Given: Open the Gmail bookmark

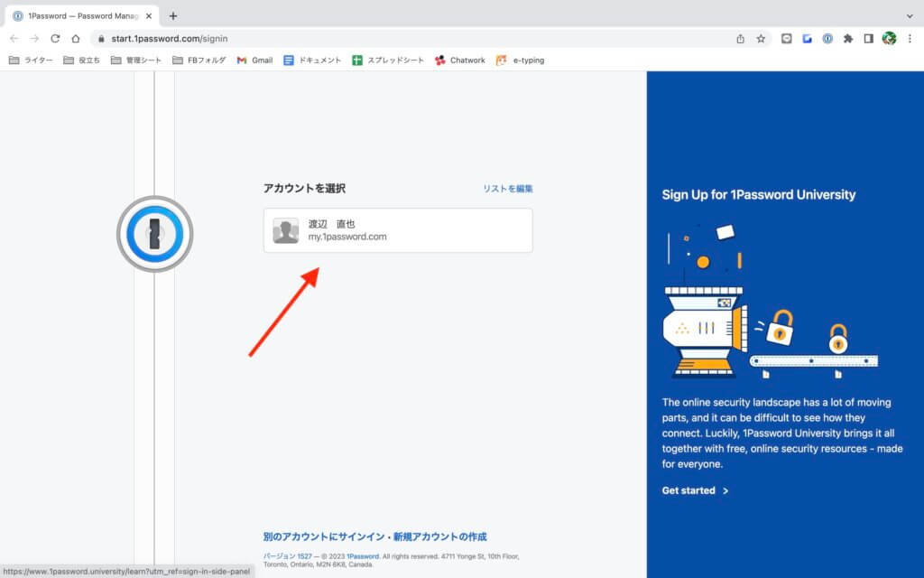Looking at the screenshot, I should coord(254,61).
